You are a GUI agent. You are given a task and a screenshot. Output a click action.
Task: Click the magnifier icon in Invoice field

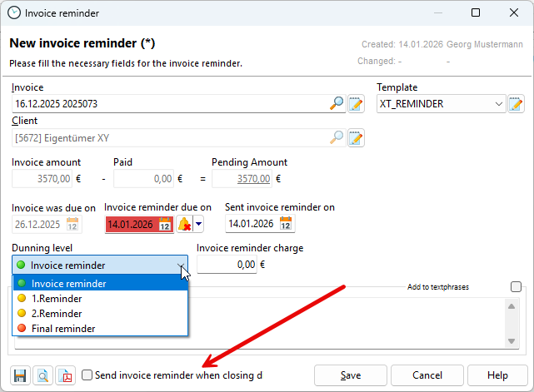(337, 104)
